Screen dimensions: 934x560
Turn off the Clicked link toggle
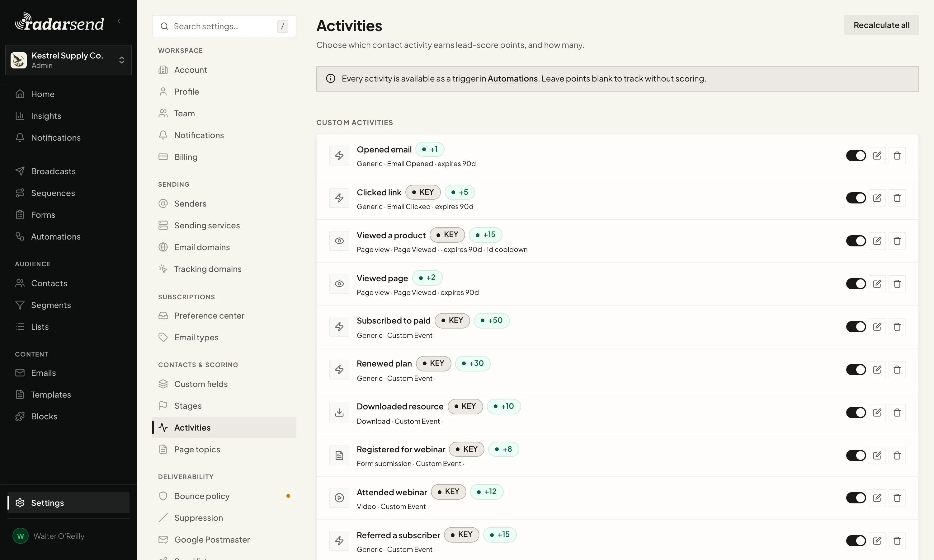coord(856,198)
